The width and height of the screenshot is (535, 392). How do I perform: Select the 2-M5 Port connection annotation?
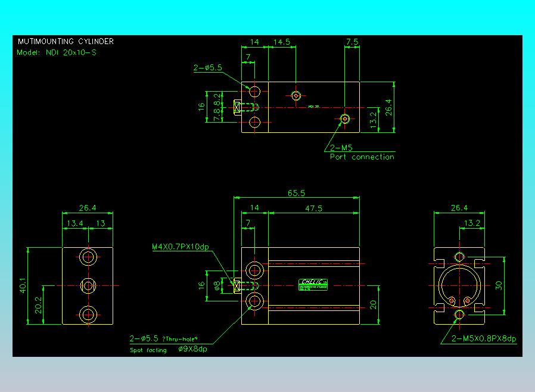point(362,153)
